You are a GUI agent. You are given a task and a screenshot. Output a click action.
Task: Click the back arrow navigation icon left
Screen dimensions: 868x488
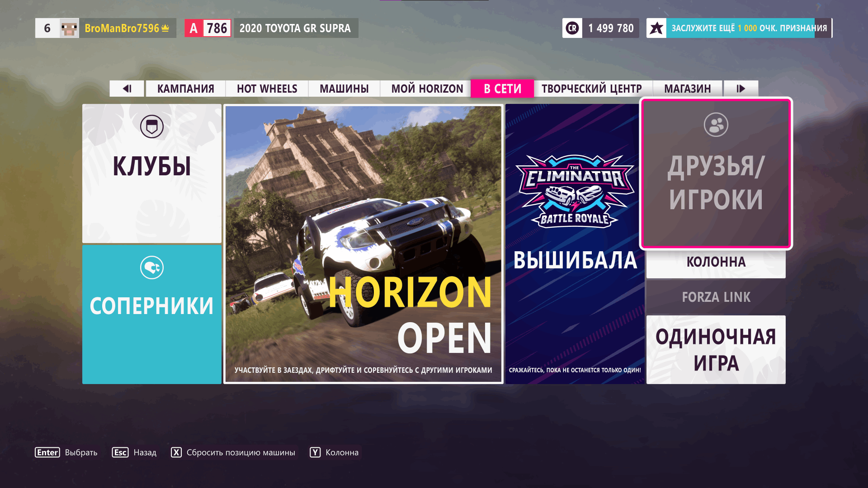127,88
